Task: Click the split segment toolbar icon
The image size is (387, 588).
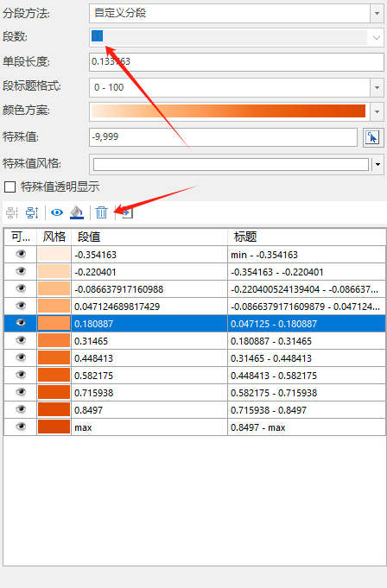Action: click(32, 212)
